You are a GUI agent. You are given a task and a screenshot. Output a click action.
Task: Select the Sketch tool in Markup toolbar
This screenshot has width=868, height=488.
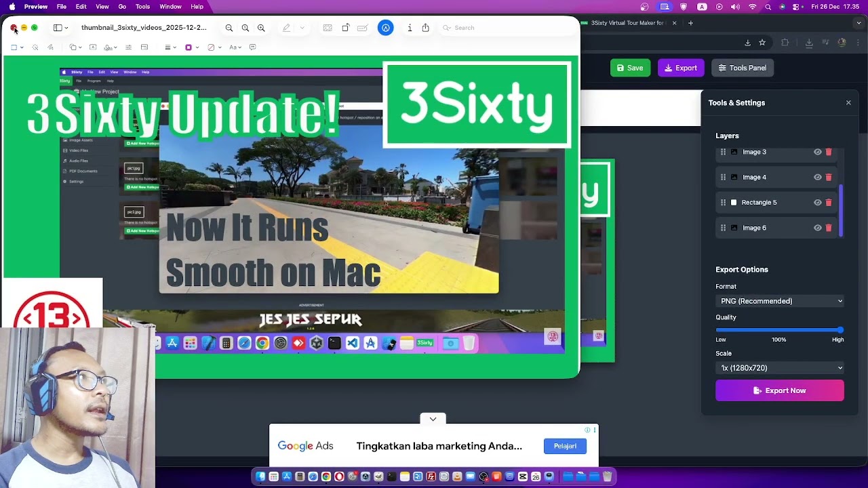(50, 47)
